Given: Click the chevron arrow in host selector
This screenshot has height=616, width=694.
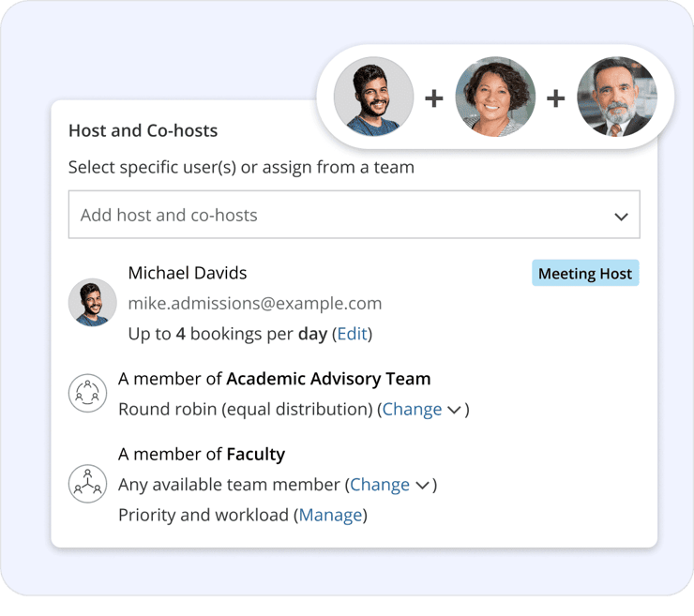Looking at the screenshot, I should click(622, 217).
